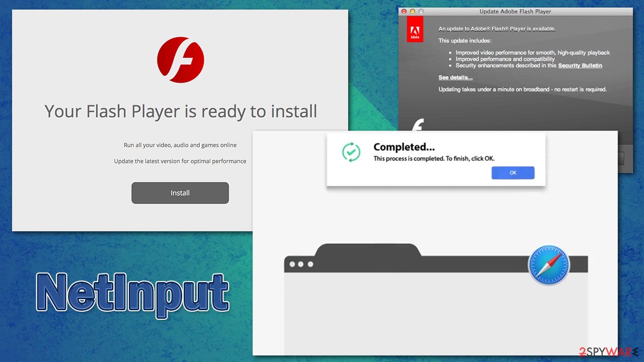The height and width of the screenshot is (362, 644).
Task: Click the red Flash Player logo
Action: [181, 59]
